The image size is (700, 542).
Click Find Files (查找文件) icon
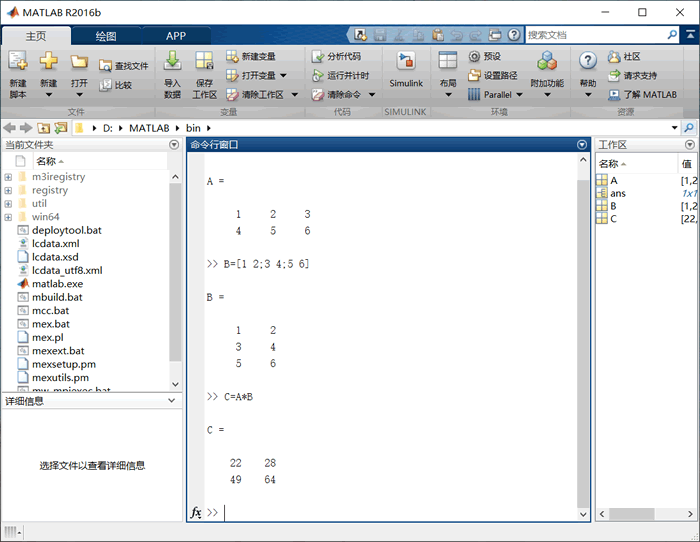(105, 66)
